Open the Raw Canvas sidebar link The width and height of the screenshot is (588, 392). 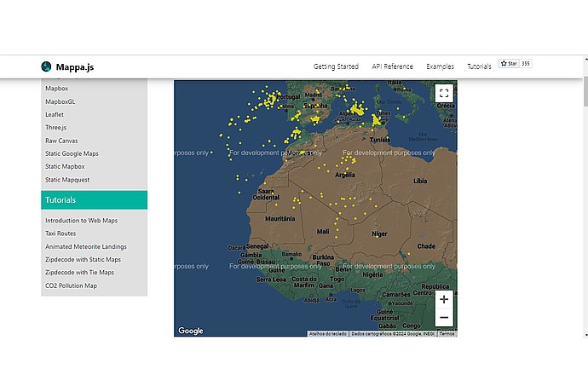(x=61, y=141)
